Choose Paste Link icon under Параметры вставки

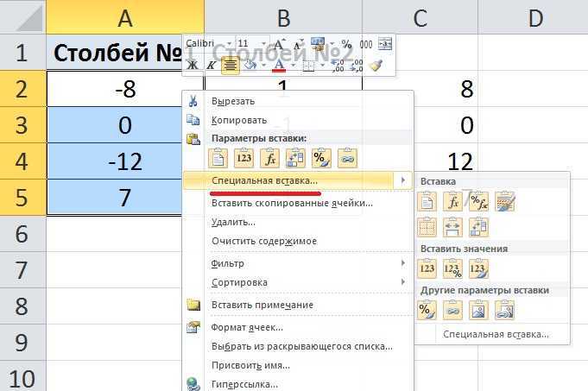(x=347, y=158)
